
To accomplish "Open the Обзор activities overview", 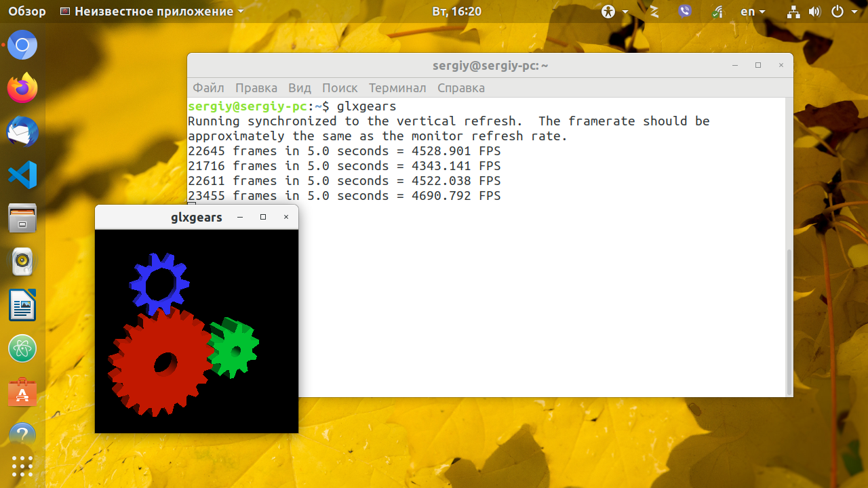I will 27,12.
